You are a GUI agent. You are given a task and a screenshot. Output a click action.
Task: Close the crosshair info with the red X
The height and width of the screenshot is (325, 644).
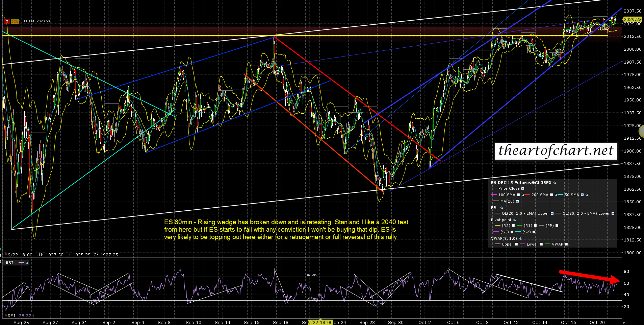coord(6,255)
